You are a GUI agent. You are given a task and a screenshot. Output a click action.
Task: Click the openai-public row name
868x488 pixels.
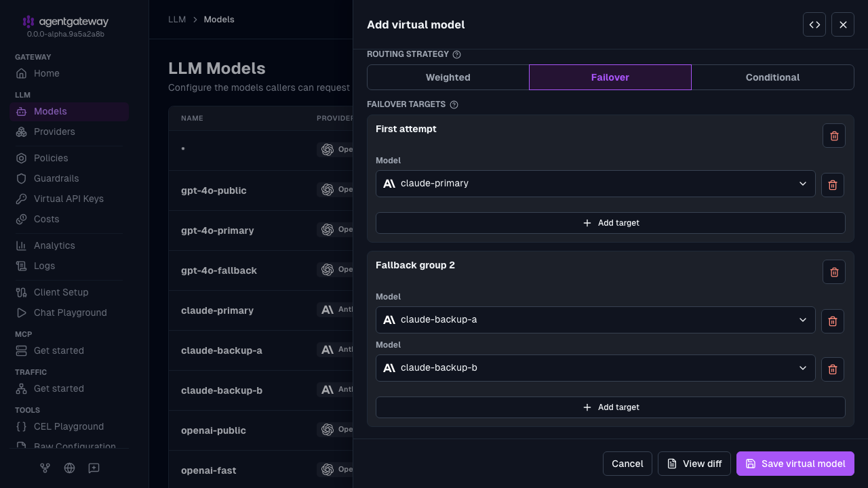click(x=214, y=430)
